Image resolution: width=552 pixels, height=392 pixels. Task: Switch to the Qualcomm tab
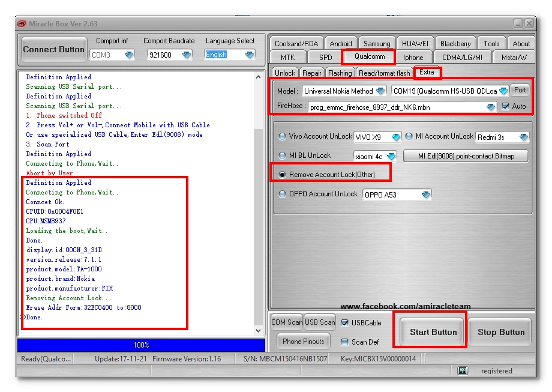tap(369, 56)
